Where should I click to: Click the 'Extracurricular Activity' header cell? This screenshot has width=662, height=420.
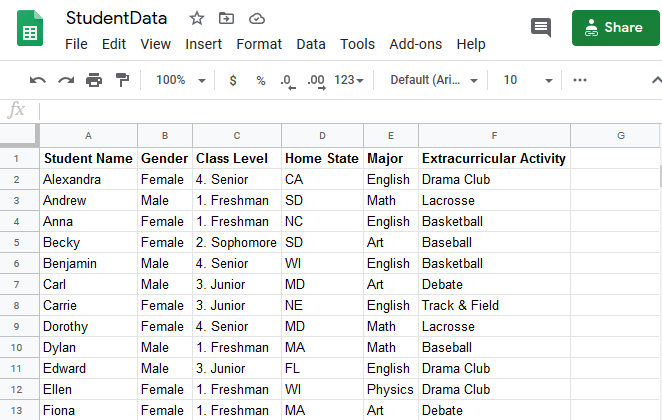point(494,158)
